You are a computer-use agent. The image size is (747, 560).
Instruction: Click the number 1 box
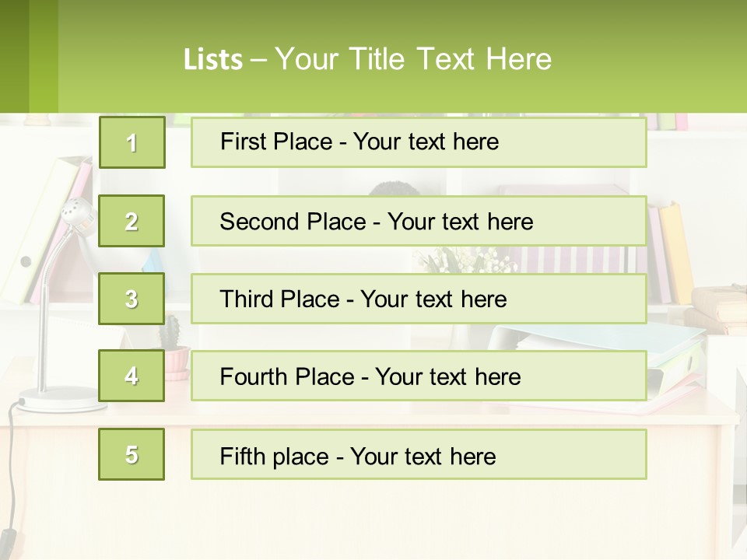[x=132, y=142]
